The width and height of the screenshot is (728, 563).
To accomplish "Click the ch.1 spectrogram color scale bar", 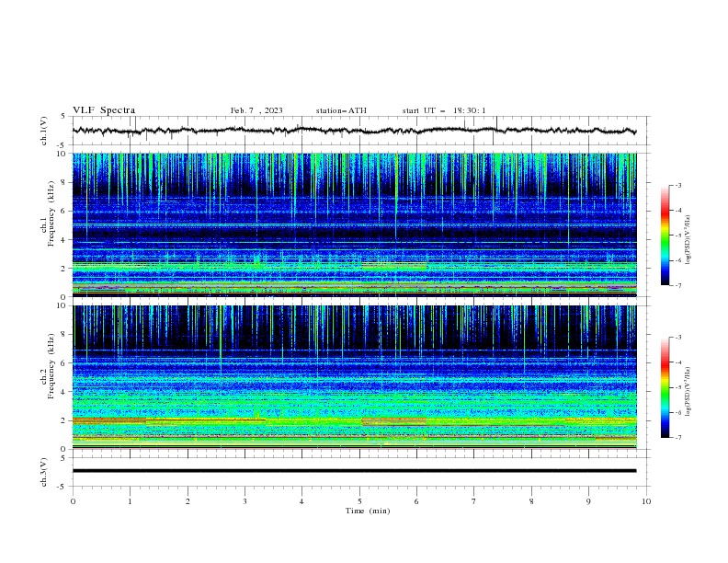I will [x=665, y=236].
